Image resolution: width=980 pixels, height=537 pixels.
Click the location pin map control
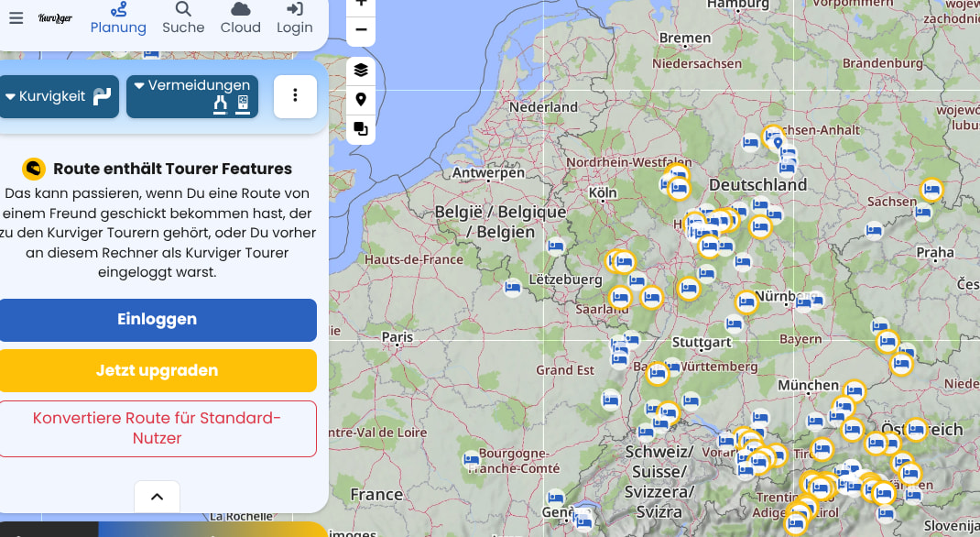pos(361,100)
